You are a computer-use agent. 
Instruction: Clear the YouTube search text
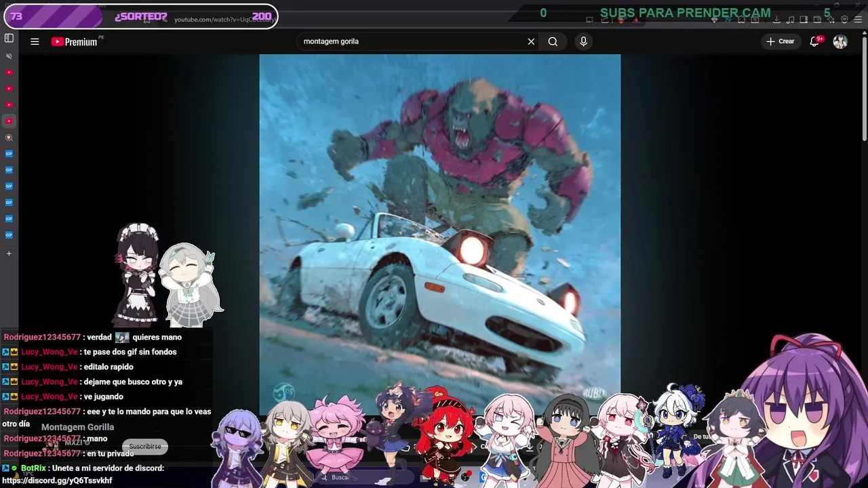[531, 41]
